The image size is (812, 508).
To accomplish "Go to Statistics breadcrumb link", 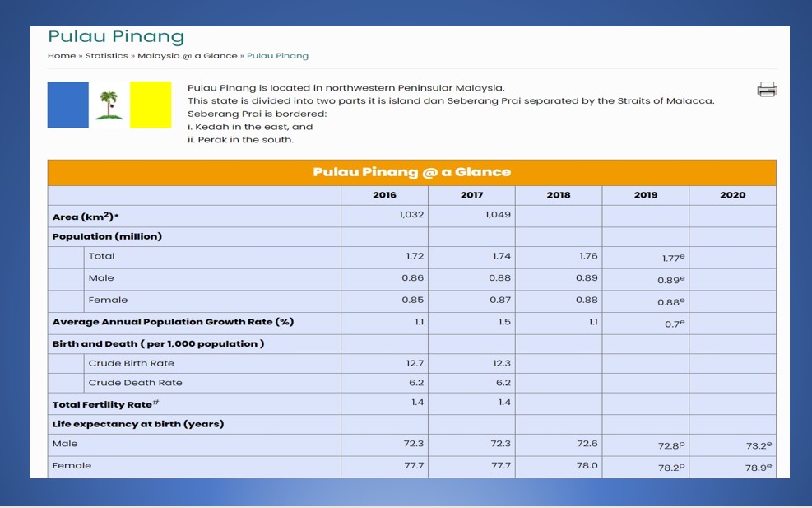I will (x=107, y=56).
